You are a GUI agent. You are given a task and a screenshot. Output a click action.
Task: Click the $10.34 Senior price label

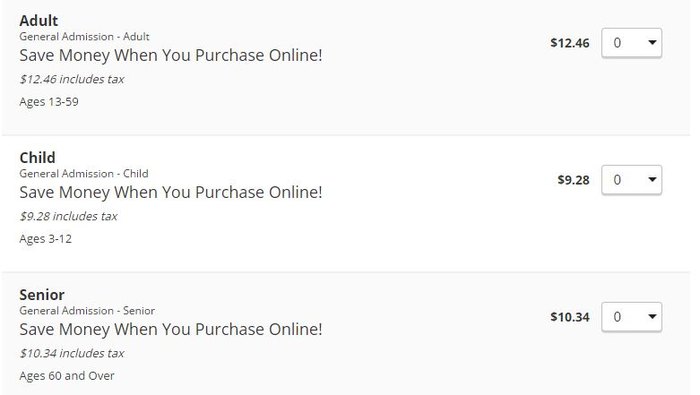point(570,317)
